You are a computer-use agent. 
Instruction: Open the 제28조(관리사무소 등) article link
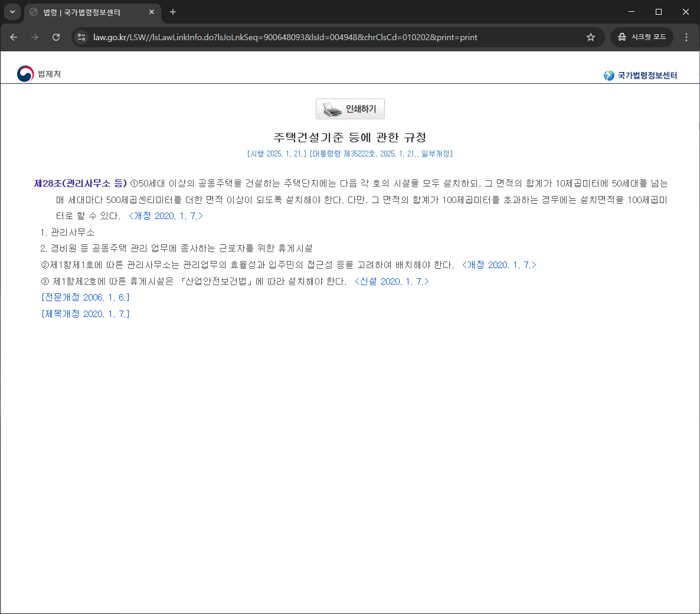coord(81,184)
